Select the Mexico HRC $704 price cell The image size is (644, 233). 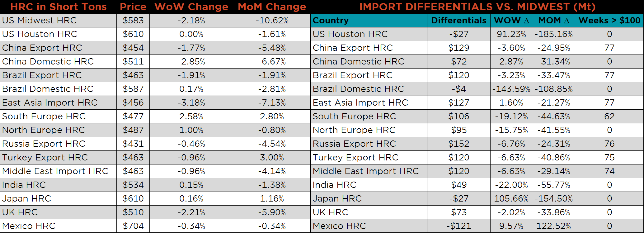(133, 226)
